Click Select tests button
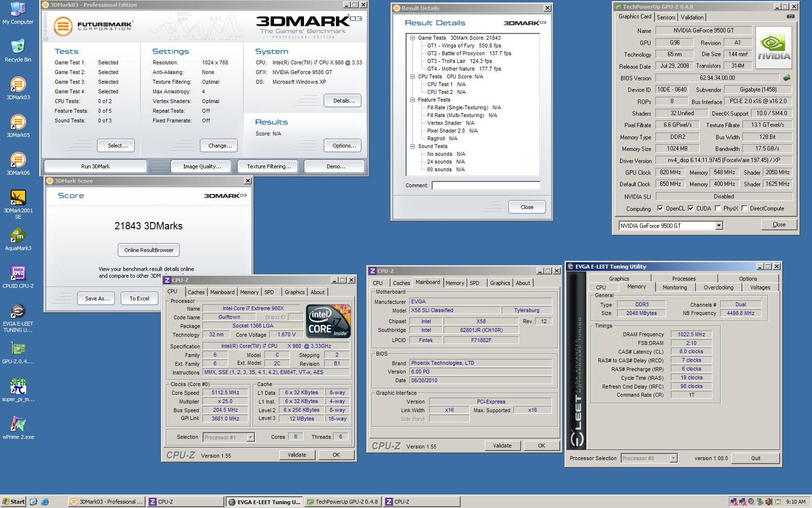This screenshot has width=812, height=508. [x=117, y=145]
